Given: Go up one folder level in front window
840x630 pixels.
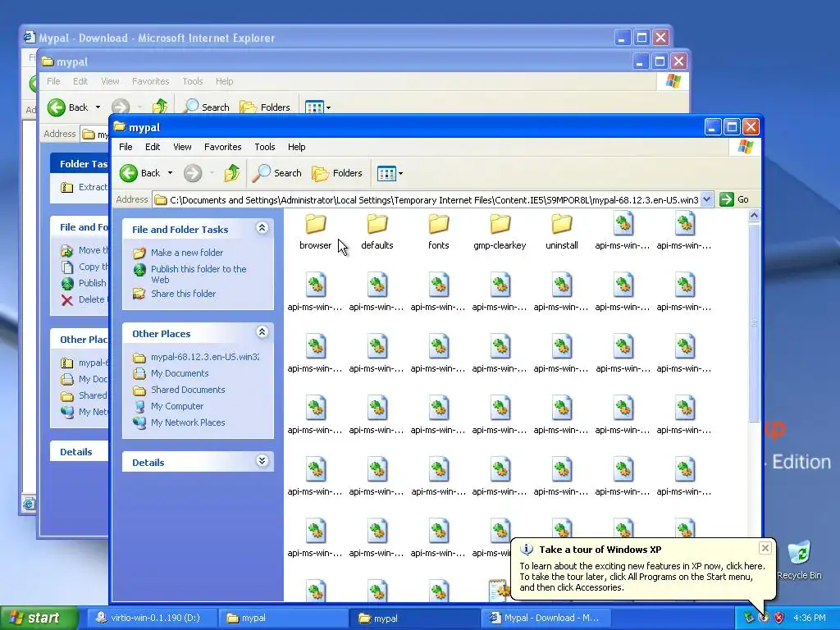Looking at the screenshot, I should [232, 173].
